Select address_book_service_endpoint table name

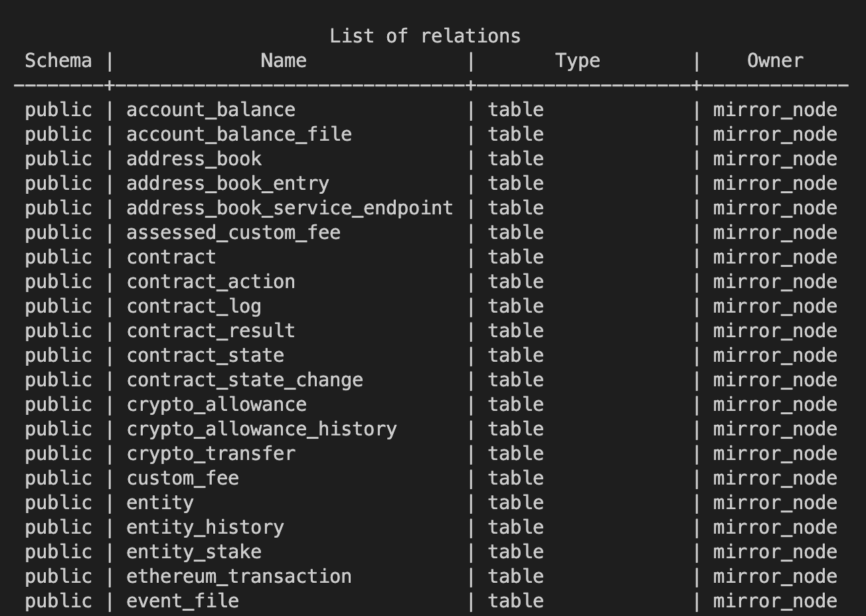[x=290, y=208]
